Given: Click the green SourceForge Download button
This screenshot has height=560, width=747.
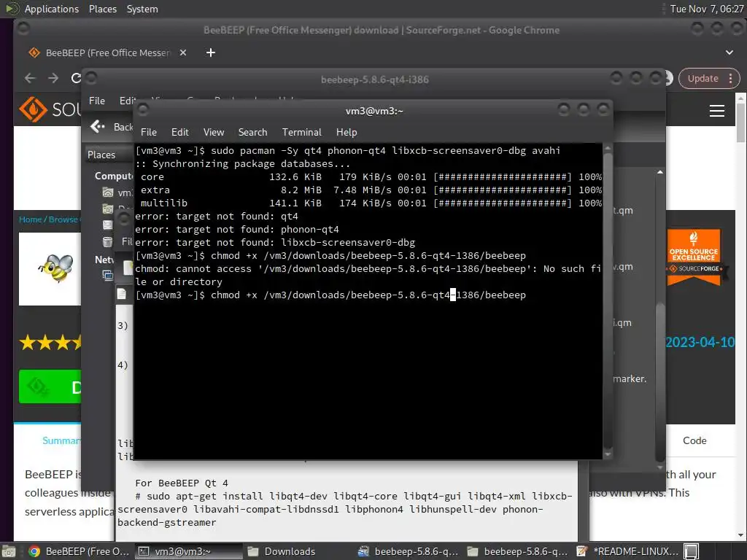Looking at the screenshot, I should tap(50, 386).
